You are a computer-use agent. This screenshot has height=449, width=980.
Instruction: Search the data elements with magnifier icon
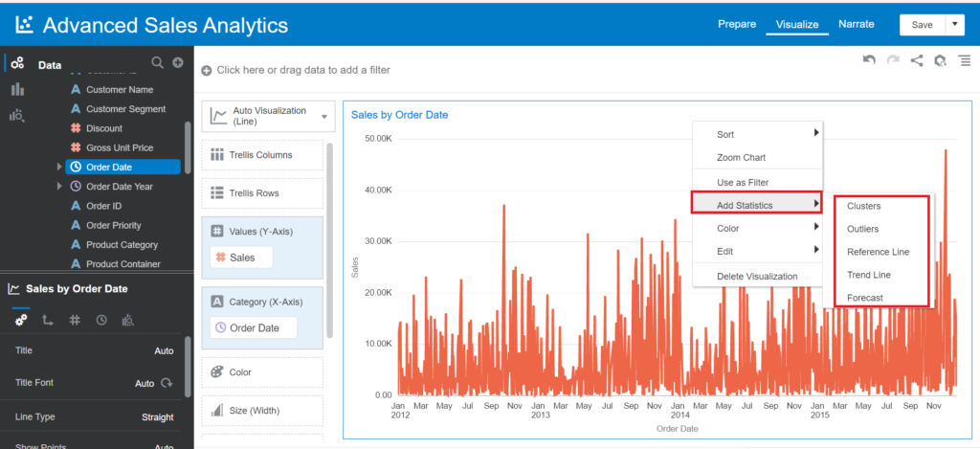point(158,62)
